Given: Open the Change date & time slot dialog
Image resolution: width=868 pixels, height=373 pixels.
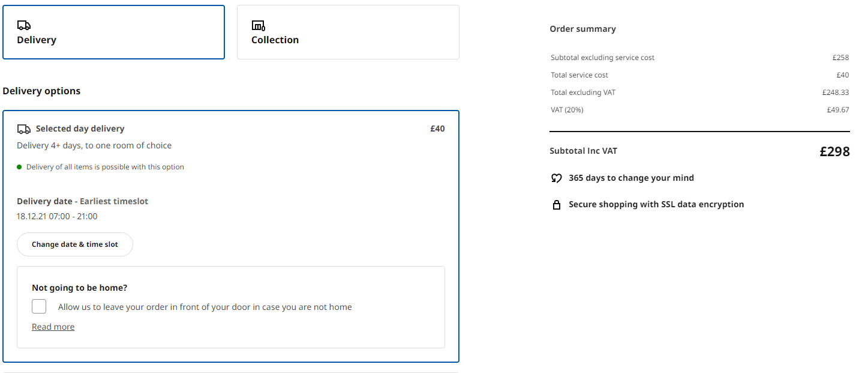Looking at the screenshot, I should [x=74, y=244].
